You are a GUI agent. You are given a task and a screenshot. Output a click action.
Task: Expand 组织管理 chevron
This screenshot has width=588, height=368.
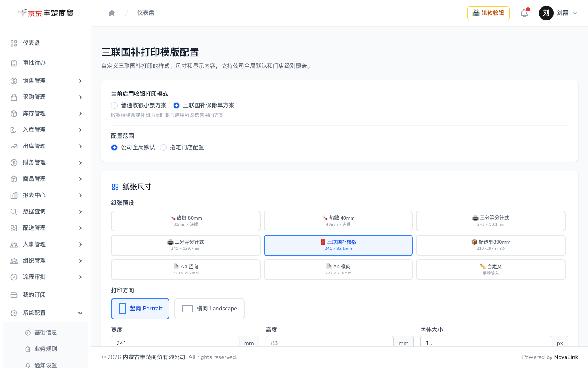click(x=80, y=261)
